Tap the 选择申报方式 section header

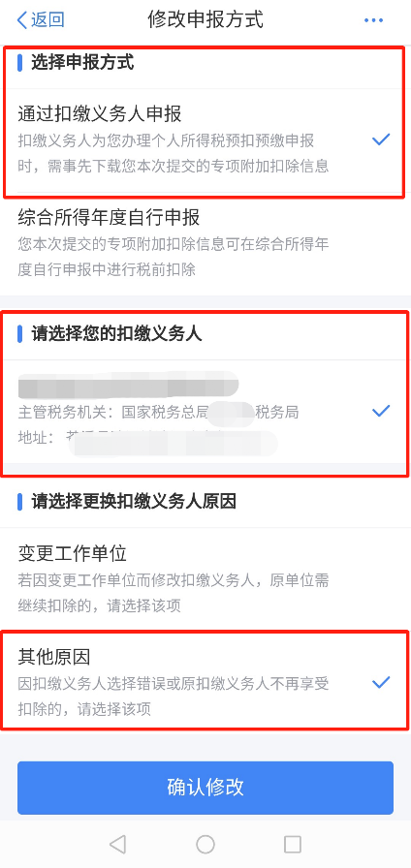[82, 63]
